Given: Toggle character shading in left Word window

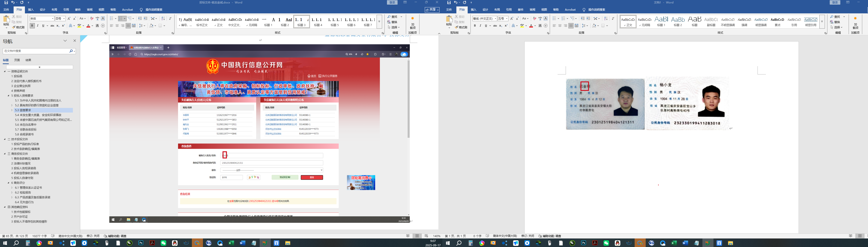Looking at the screenshot, I should point(97,26).
